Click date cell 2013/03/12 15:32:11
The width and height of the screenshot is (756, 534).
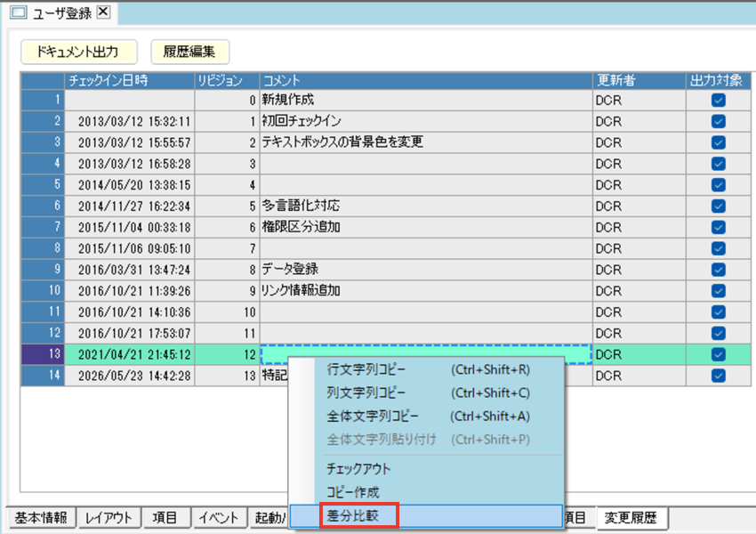point(130,121)
